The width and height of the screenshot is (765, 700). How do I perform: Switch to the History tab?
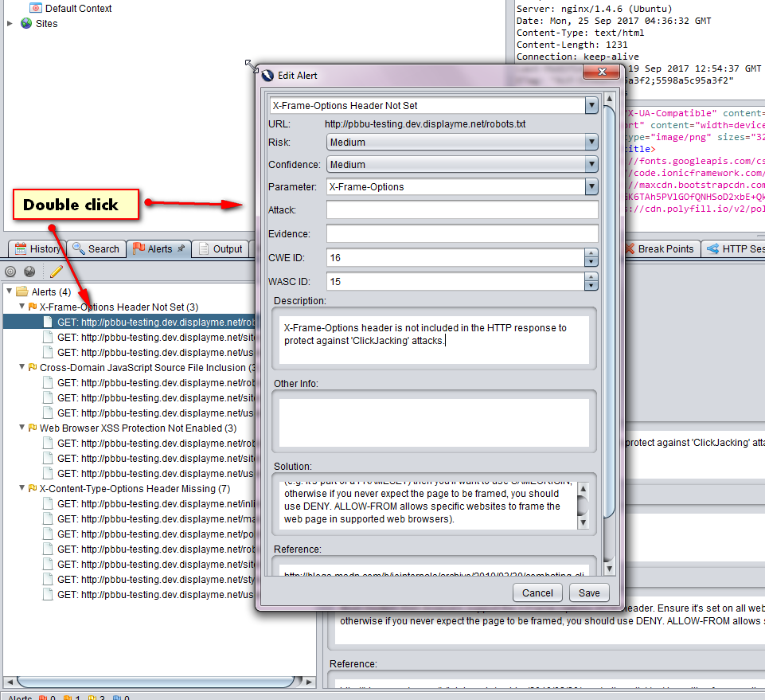click(x=36, y=248)
